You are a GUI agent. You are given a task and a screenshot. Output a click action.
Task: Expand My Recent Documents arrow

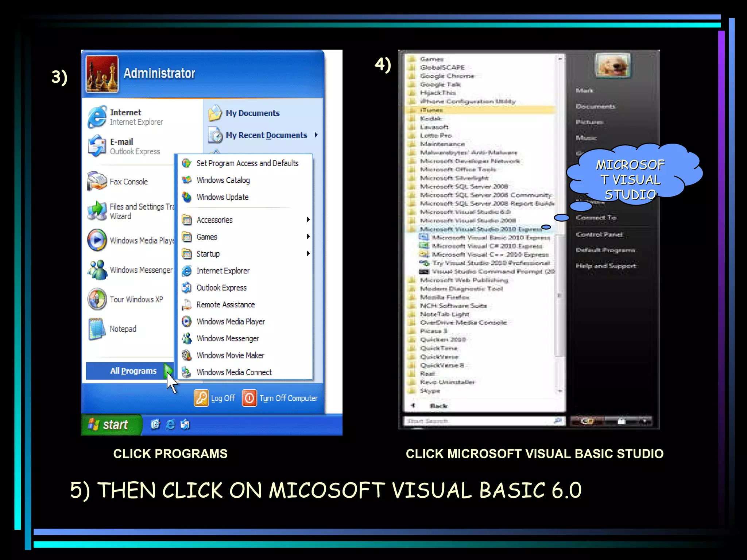[x=316, y=135]
